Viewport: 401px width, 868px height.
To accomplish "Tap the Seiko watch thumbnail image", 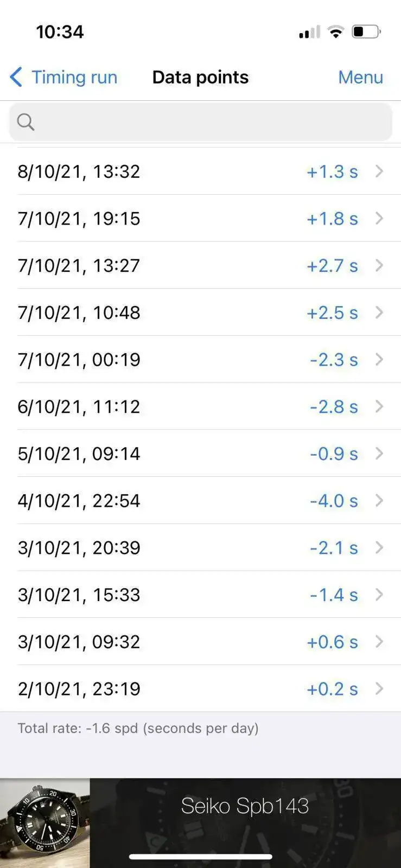I will [44, 823].
